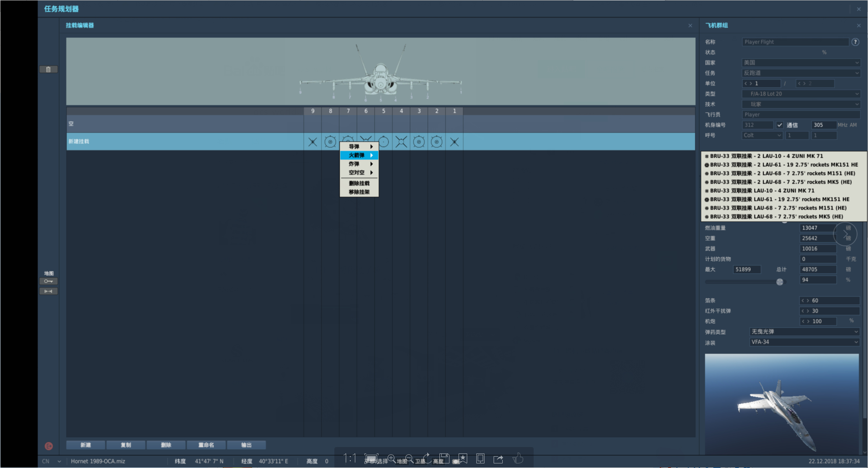Open the 涂装 dropdown showing VFA-34
The width and height of the screenshot is (868, 468).
[805, 342]
